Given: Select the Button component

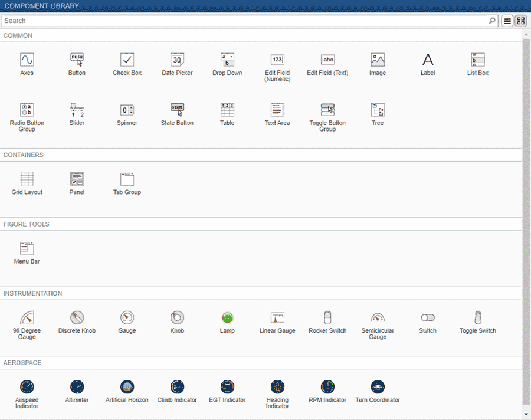Looking at the screenshot, I should coord(77,60).
